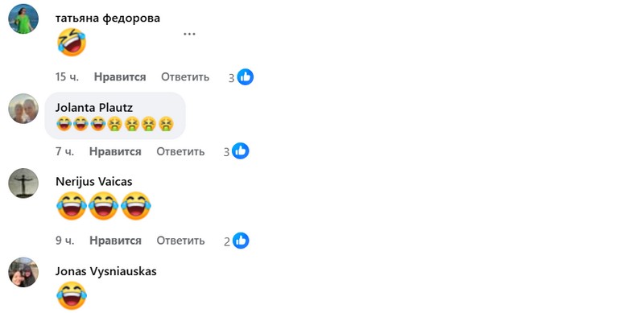The width and height of the screenshot is (644, 313).
Task: Like Nerijus Vaicas's comment via Нравится
Action: [115, 241]
